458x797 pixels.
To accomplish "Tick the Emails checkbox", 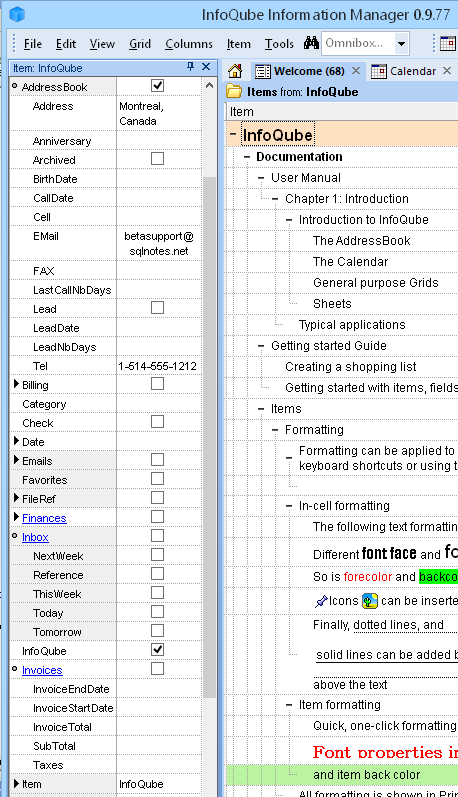I will click(x=158, y=460).
